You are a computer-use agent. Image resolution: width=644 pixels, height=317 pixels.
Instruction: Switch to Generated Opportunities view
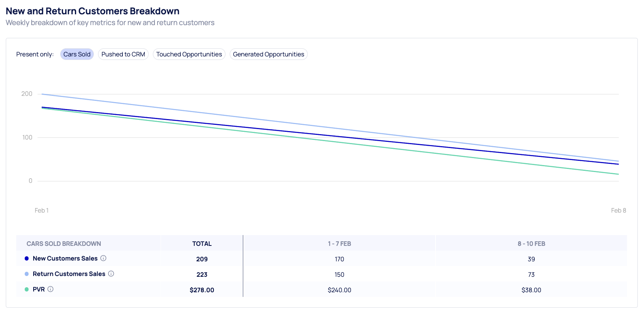[268, 55]
